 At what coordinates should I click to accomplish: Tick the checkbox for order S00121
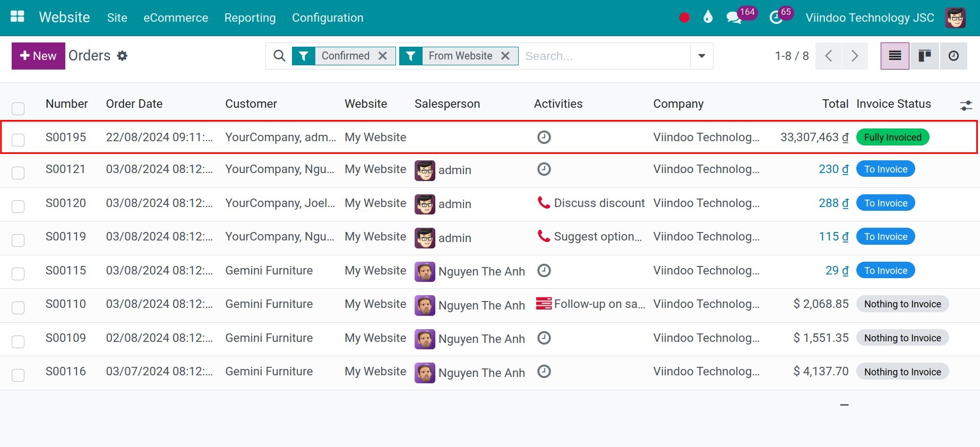point(18,173)
